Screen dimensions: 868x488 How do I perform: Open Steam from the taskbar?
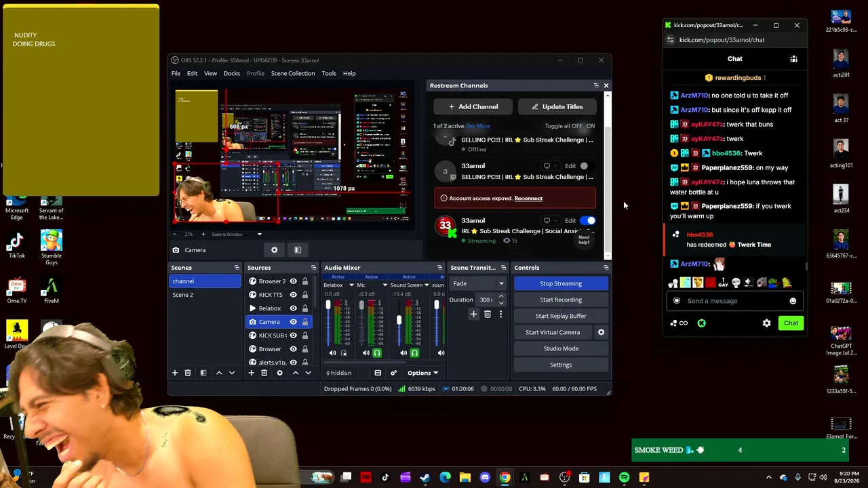[425, 478]
